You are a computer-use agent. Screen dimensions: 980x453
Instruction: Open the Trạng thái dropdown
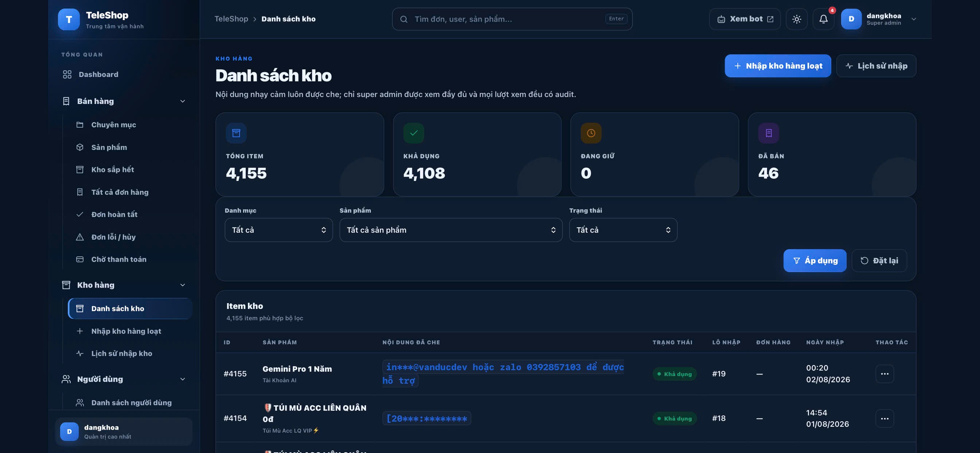(623, 230)
